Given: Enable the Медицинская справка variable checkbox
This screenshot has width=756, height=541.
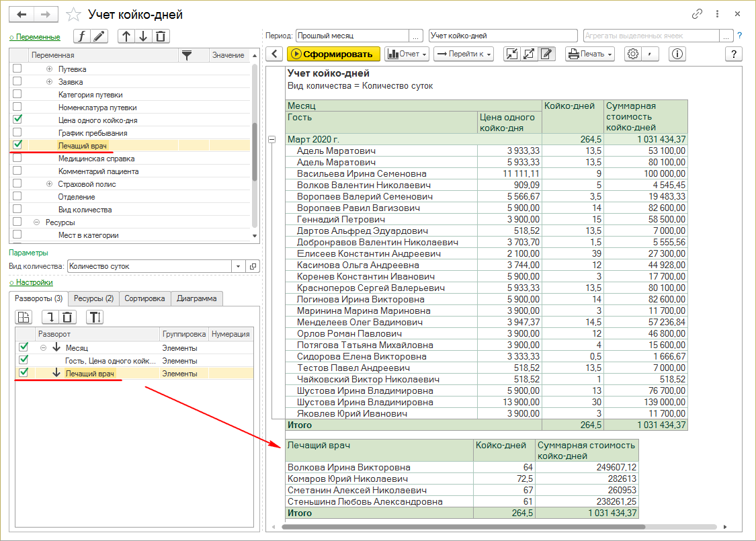Looking at the screenshot, I should (17, 159).
